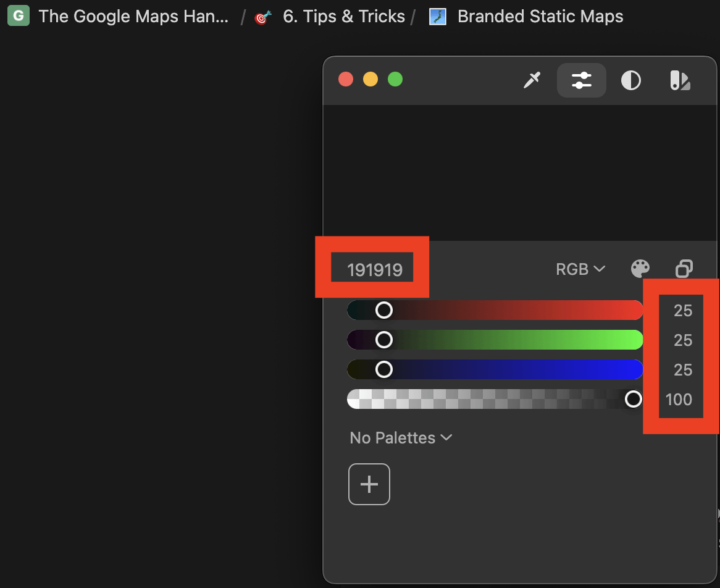The image size is (720, 588).
Task: Go to 6. Tips & Tricks breadcrumb
Action: click(x=343, y=17)
